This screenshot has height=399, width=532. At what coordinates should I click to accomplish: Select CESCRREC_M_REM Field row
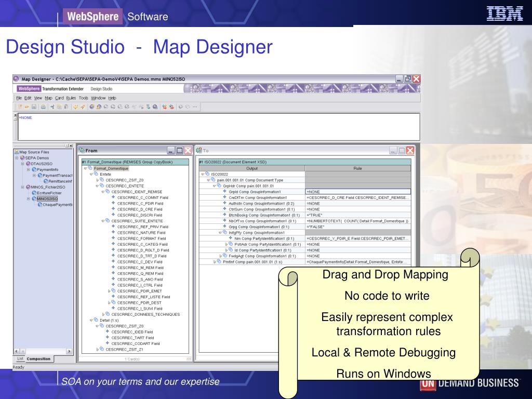[140, 268]
